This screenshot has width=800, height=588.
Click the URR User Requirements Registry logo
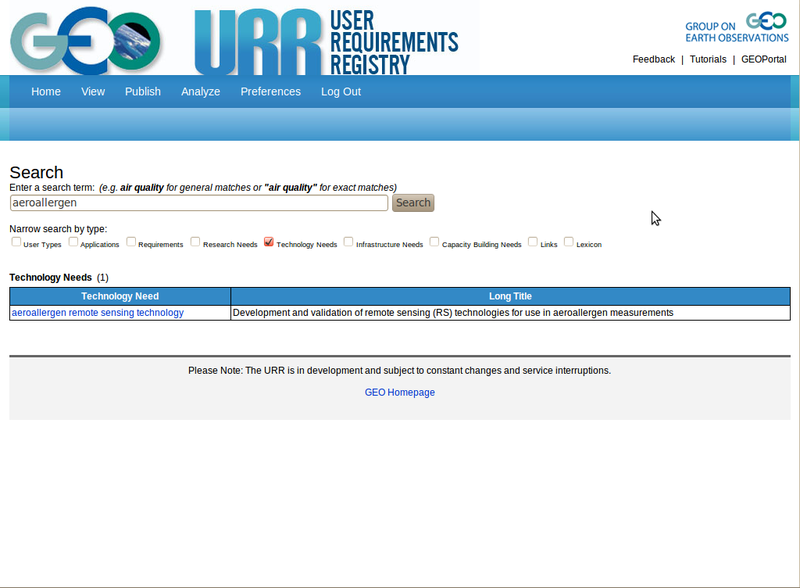tap(325, 40)
